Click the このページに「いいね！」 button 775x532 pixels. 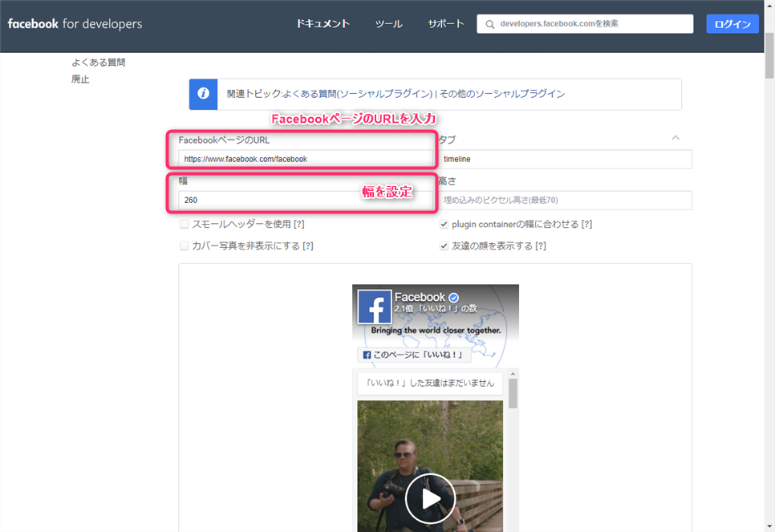(x=414, y=355)
